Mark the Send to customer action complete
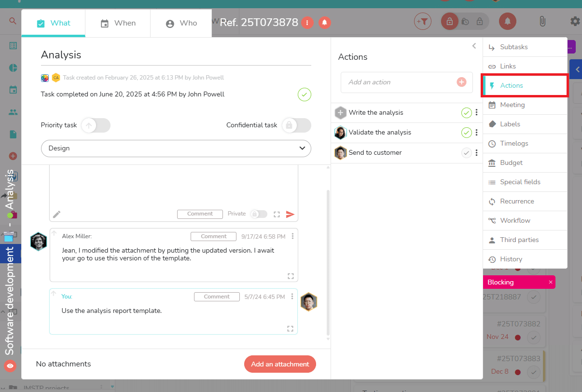Viewport: 582px width, 392px height. pos(466,153)
